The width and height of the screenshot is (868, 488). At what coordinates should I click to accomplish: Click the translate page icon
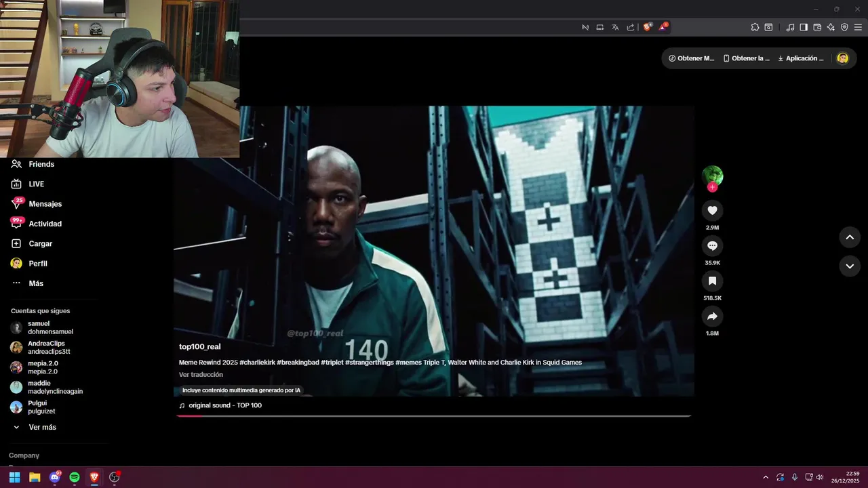tap(615, 27)
